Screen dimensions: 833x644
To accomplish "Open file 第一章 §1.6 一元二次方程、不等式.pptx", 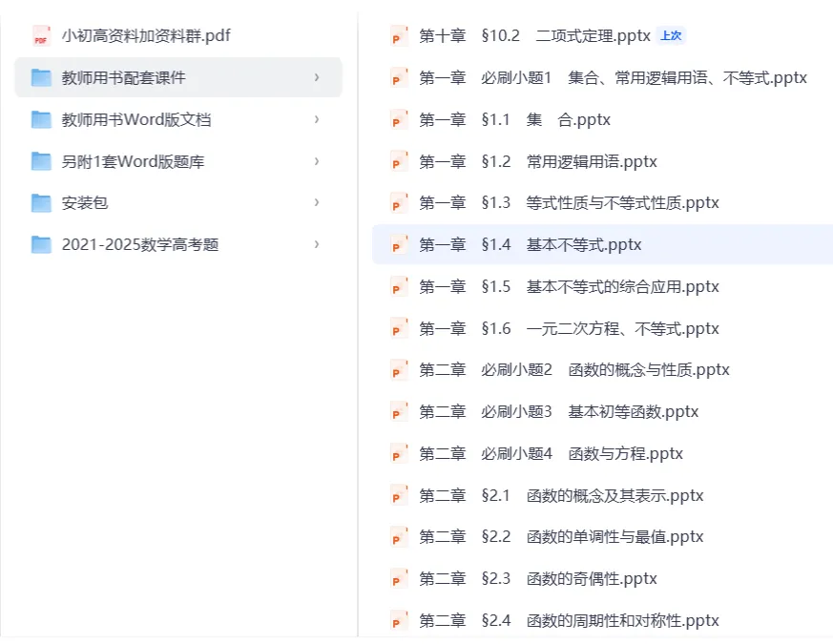I will tap(569, 328).
